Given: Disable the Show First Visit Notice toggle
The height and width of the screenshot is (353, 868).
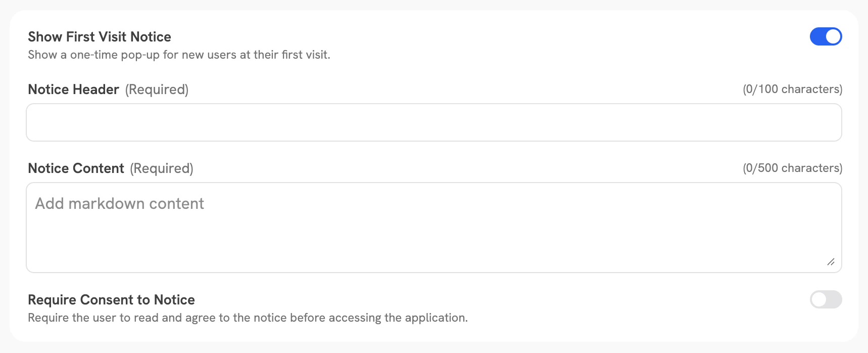Looking at the screenshot, I should (x=826, y=36).
